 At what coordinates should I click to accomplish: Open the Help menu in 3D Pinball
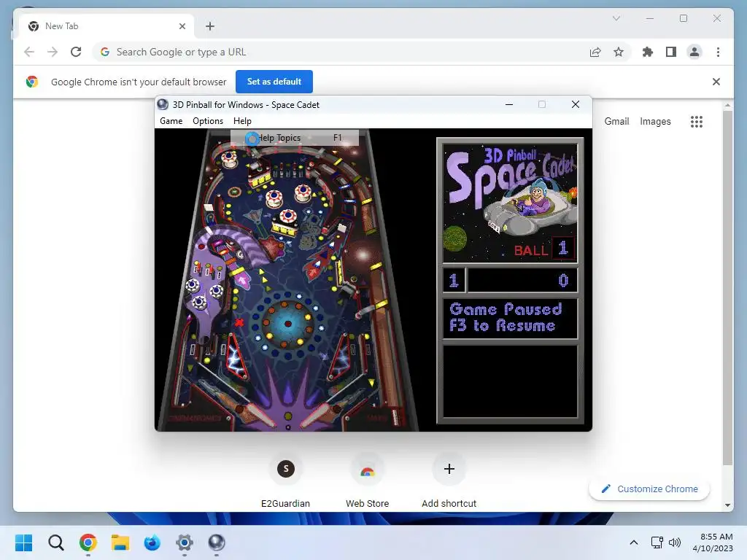(242, 121)
